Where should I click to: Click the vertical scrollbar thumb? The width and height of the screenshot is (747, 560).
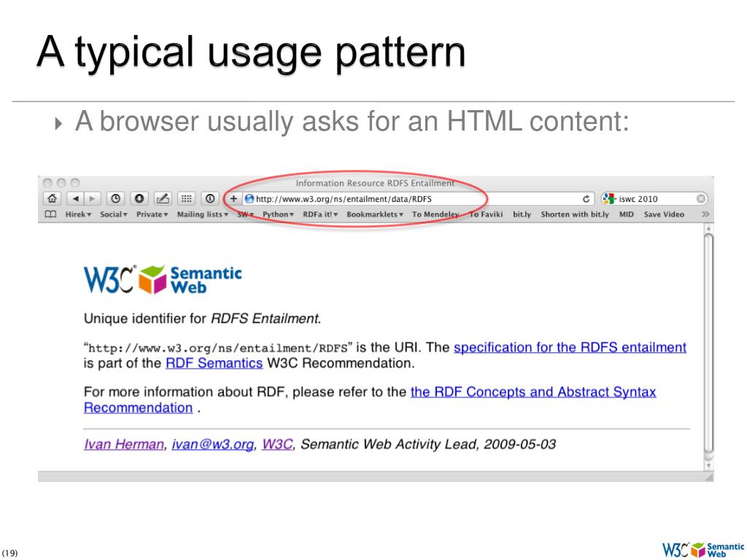pos(708,343)
